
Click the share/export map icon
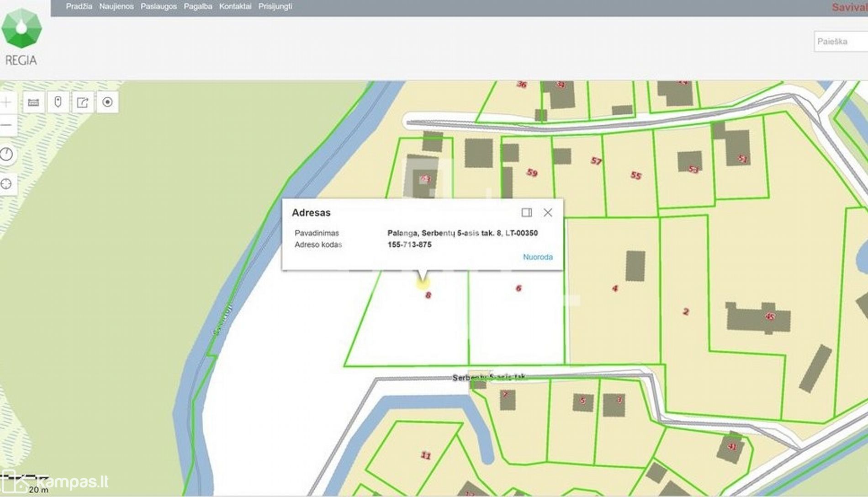pos(83,102)
